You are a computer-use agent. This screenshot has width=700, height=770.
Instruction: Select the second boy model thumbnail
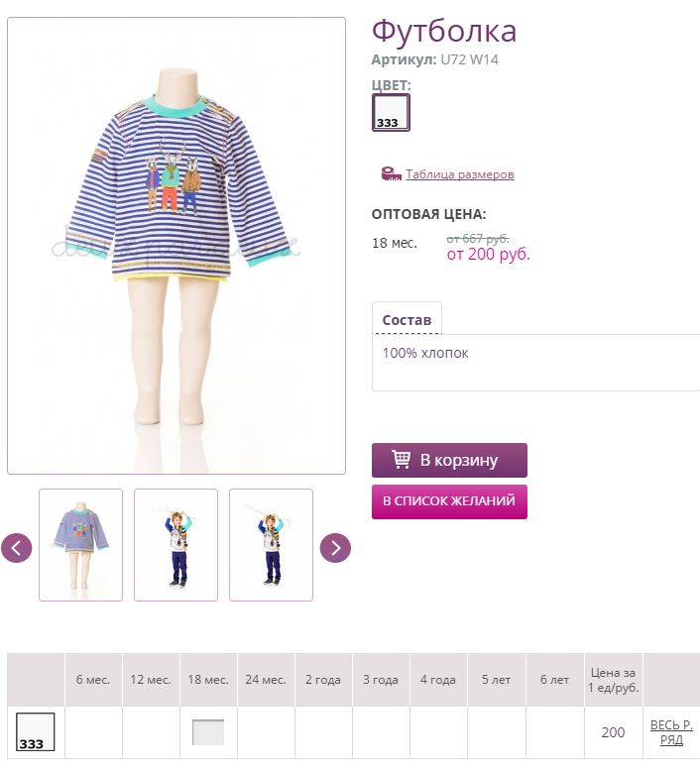tap(175, 545)
